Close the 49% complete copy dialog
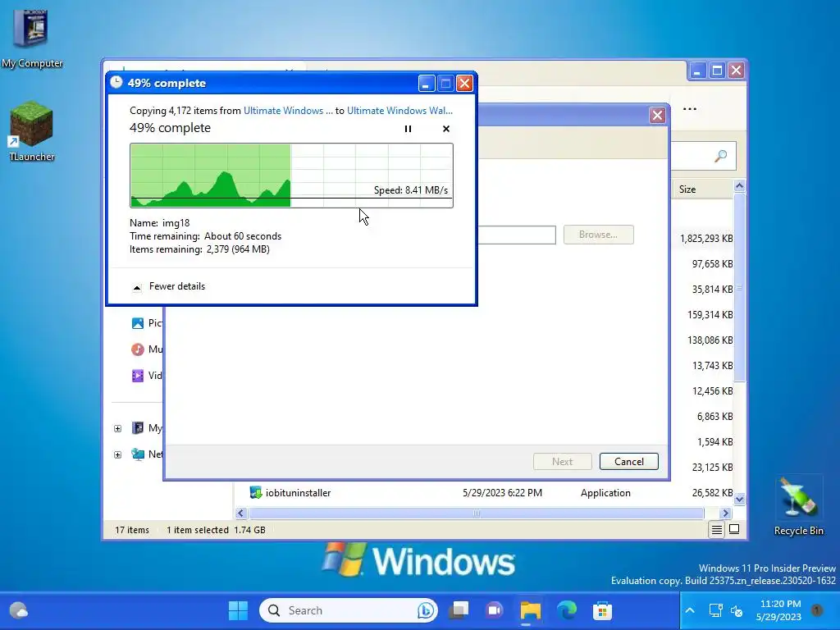 464,83
